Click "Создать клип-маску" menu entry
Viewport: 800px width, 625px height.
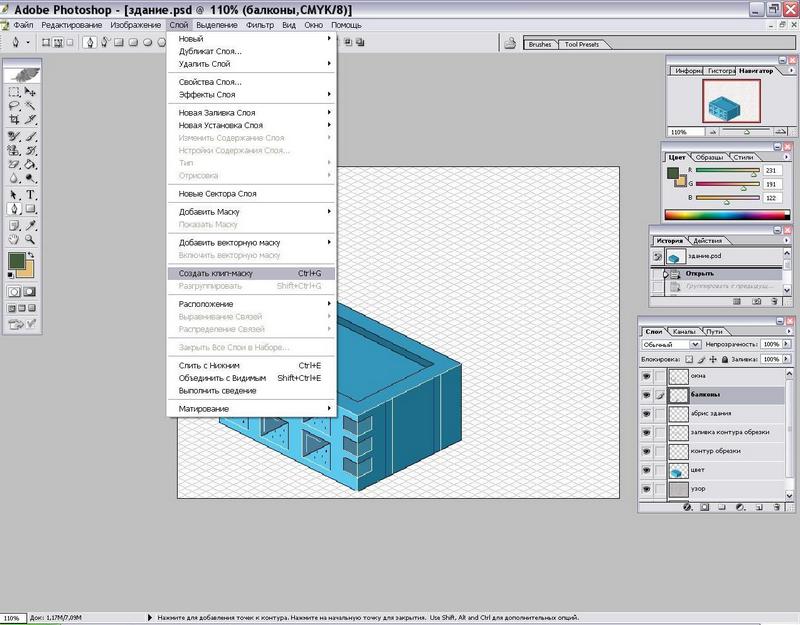point(215,273)
